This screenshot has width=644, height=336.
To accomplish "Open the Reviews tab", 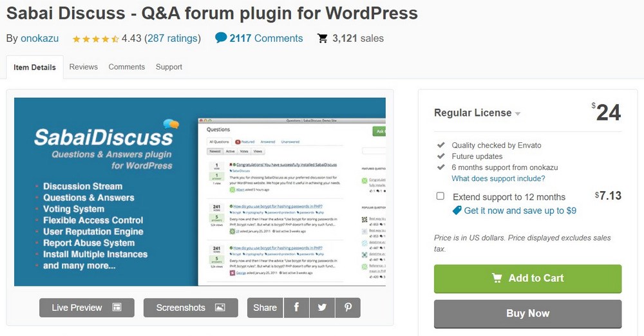I will point(83,67).
